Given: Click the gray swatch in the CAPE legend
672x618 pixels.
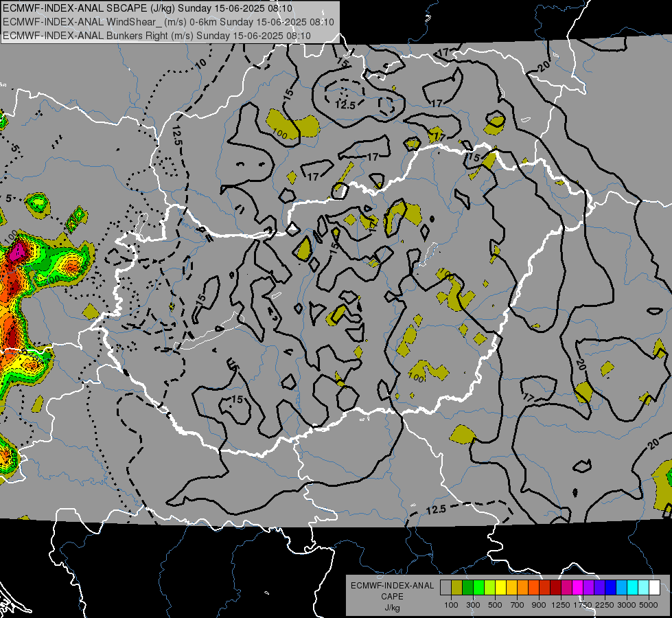Looking at the screenshot, I should (x=445, y=588).
